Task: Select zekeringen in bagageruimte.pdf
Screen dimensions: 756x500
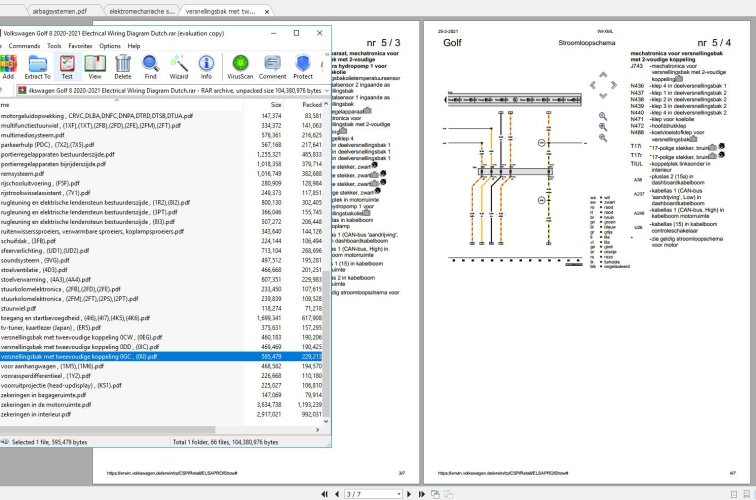Action: pos(162,395)
